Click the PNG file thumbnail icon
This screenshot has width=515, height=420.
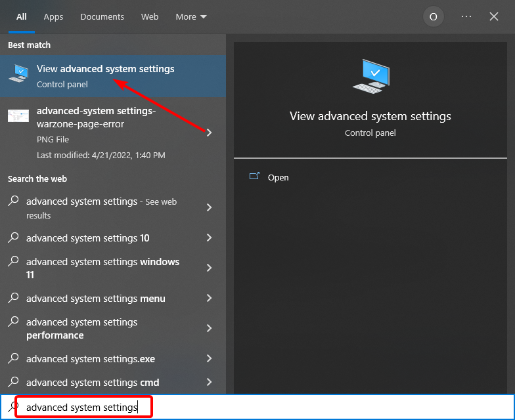point(18,116)
